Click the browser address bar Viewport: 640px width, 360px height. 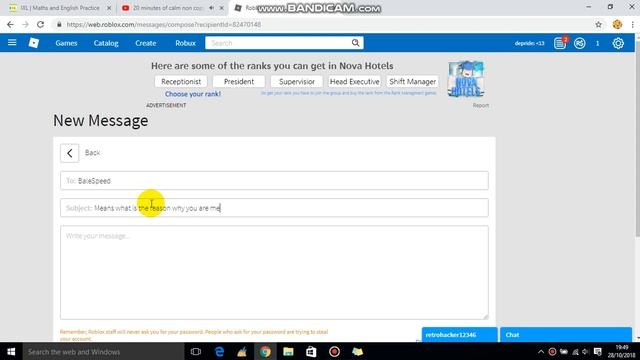322,24
